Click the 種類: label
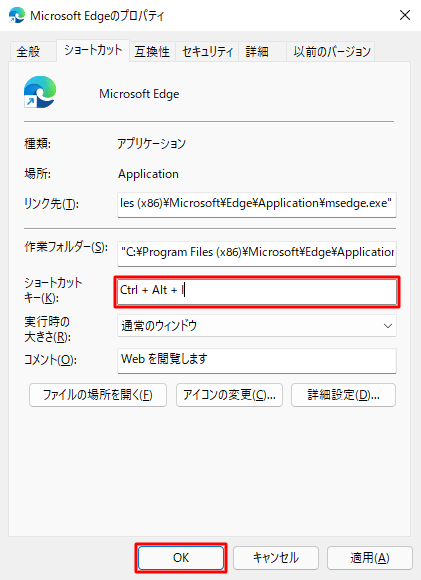Screen dimensions: 421x580 pyautogui.click(x=37, y=144)
